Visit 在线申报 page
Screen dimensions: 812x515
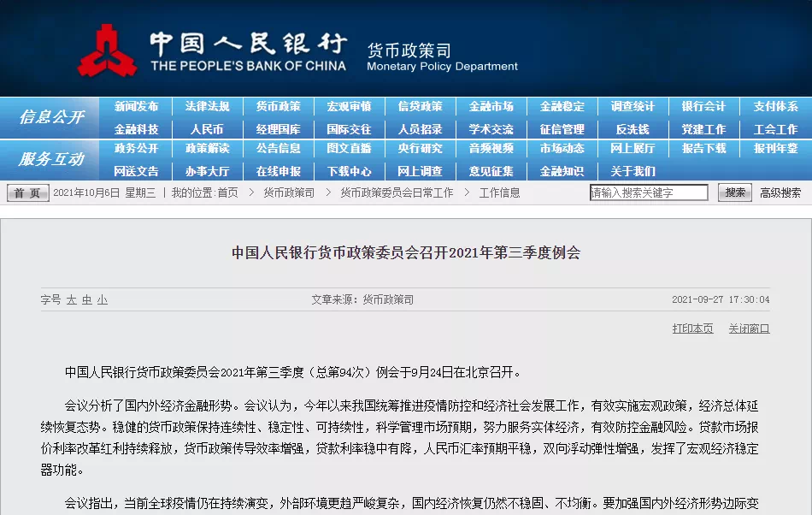click(x=278, y=171)
